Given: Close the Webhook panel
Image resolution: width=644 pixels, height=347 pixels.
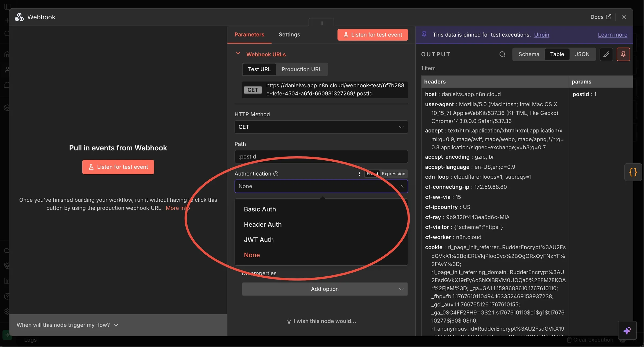Looking at the screenshot, I should point(624,17).
